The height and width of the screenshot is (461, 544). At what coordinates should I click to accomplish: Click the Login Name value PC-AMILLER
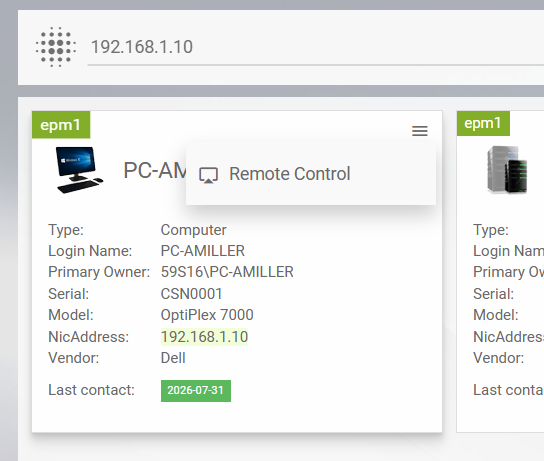point(203,251)
